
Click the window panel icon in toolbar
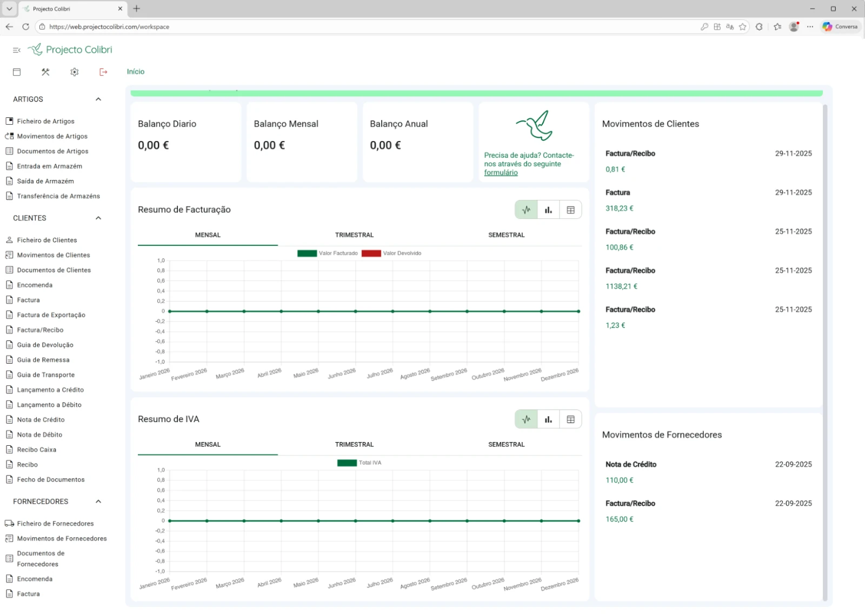coord(17,72)
